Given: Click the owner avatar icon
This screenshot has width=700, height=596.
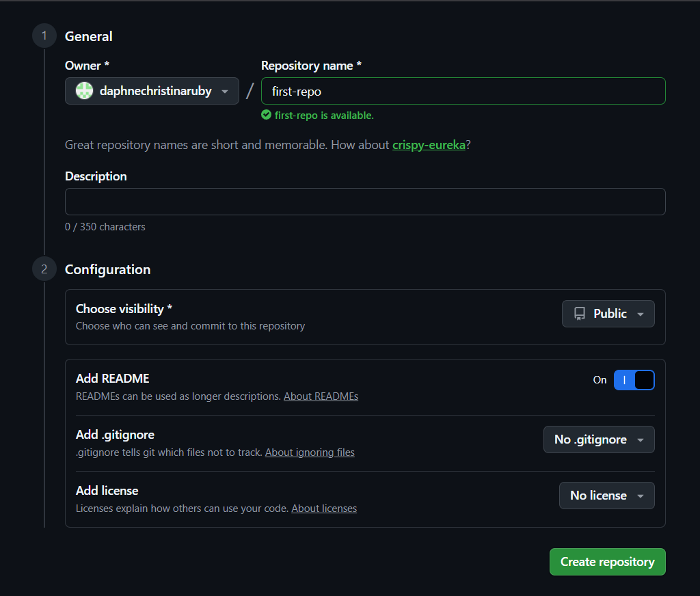Looking at the screenshot, I should (84, 91).
